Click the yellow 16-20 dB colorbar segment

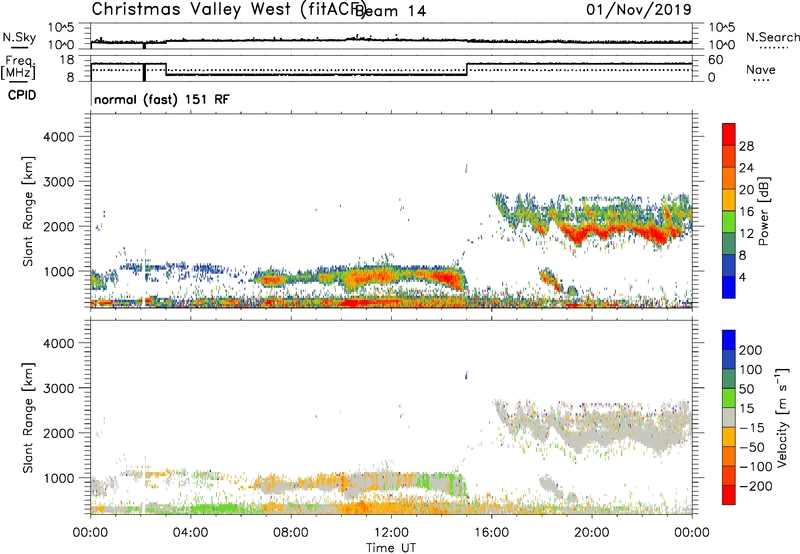[729, 200]
